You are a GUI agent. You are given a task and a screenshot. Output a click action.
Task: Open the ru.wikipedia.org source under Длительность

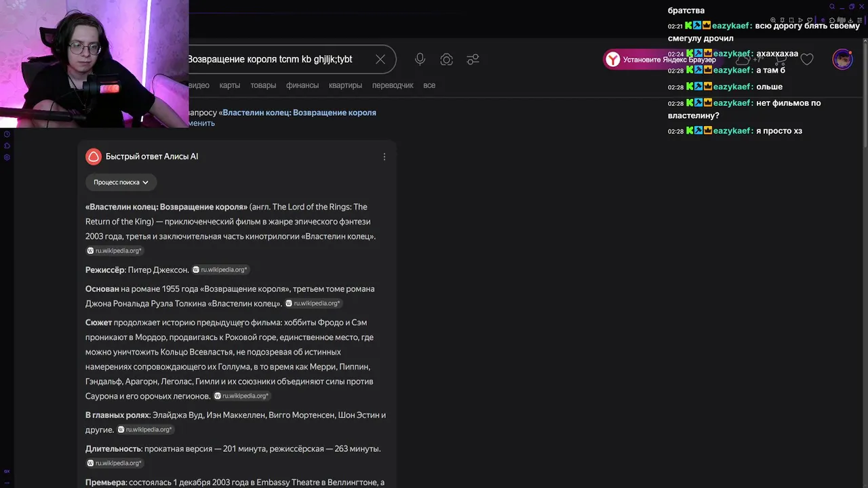click(x=115, y=464)
